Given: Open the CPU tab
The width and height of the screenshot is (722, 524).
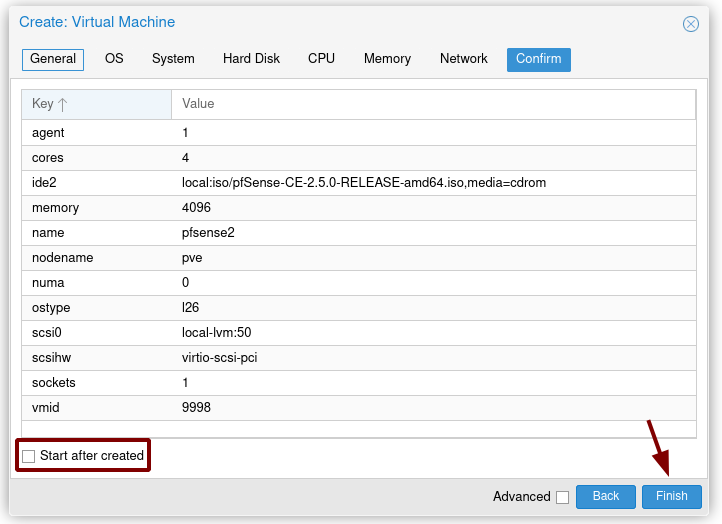Looking at the screenshot, I should coord(321,59).
